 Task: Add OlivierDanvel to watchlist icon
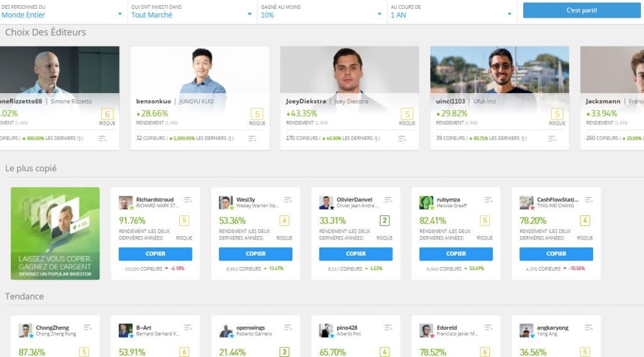point(388,200)
